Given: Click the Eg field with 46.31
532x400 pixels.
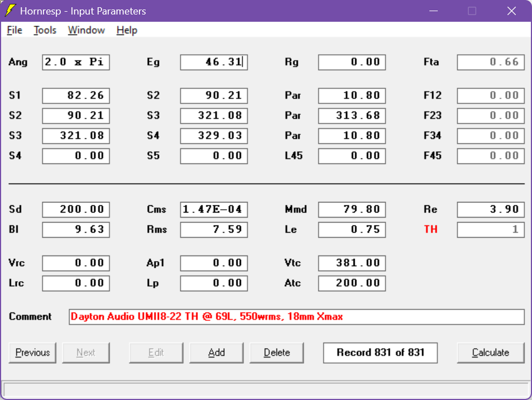Looking at the screenshot, I should pyautogui.click(x=214, y=62).
